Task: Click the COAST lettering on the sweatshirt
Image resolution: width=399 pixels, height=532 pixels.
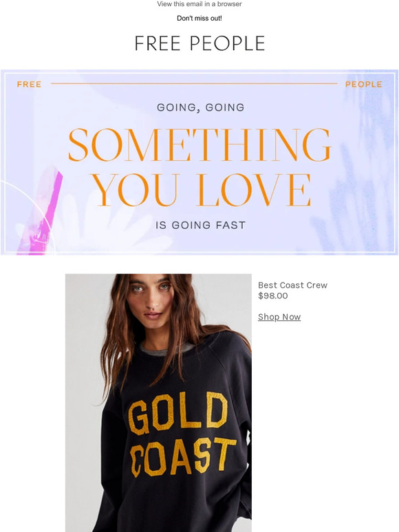Action: point(183,456)
